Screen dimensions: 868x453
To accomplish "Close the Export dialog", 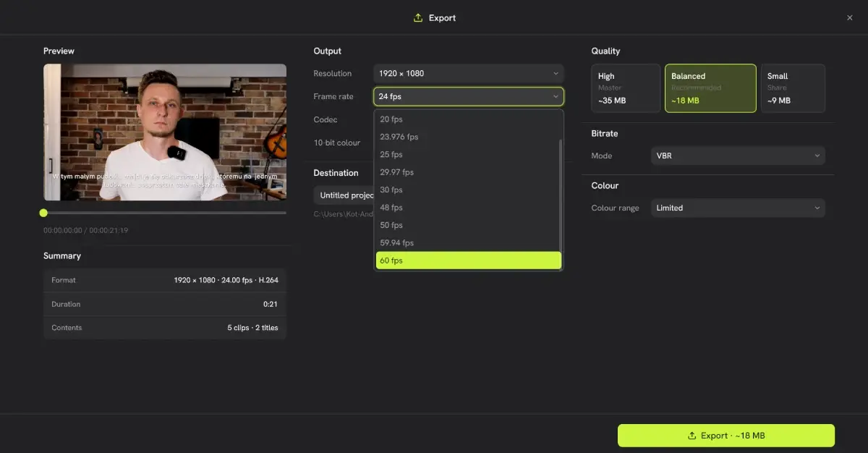I will click(x=850, y=18).
